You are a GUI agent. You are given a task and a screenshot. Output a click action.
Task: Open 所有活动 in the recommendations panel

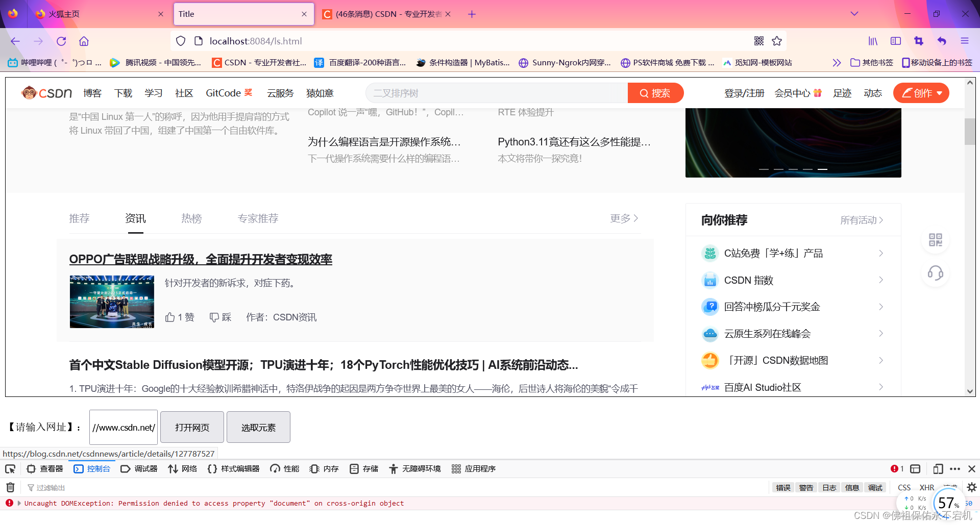[x=862, y=220]
